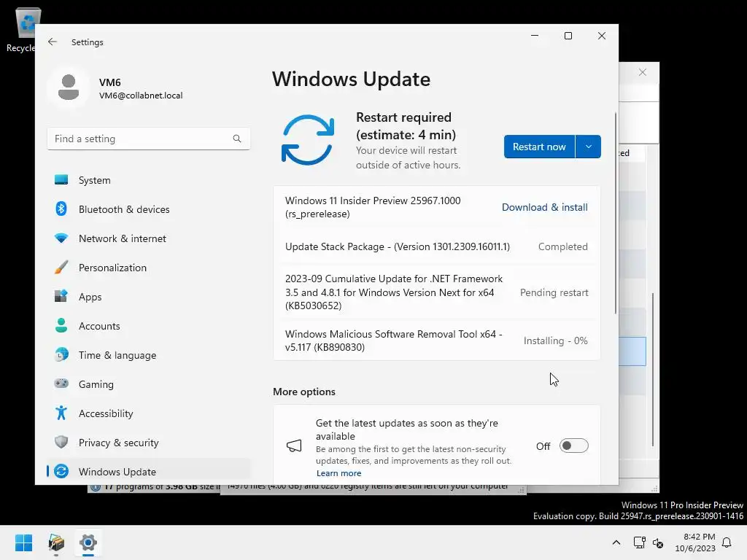Click the search magnifier icon
Viewport: 747px width, 560px height.
point(237,139)
